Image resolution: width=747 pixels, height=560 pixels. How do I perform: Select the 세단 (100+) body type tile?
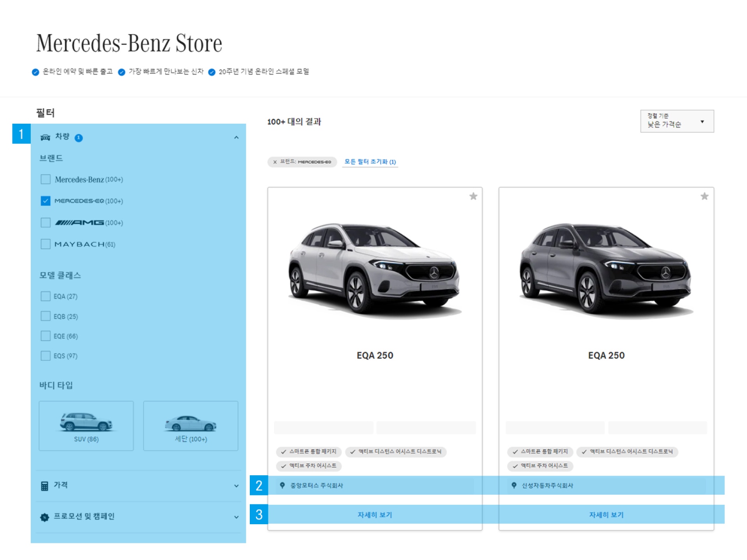click(x=191, y=426)
